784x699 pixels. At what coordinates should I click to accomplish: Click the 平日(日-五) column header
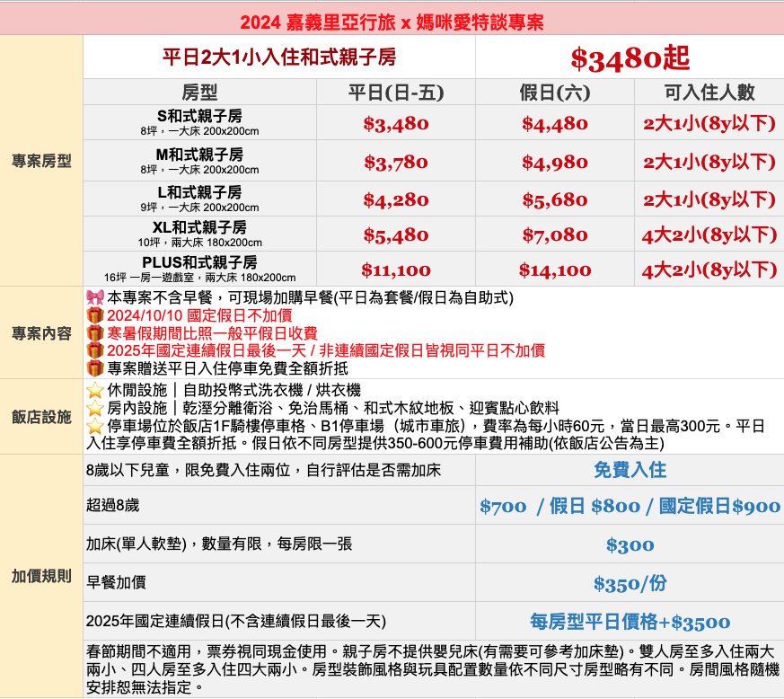click(396, 93)
